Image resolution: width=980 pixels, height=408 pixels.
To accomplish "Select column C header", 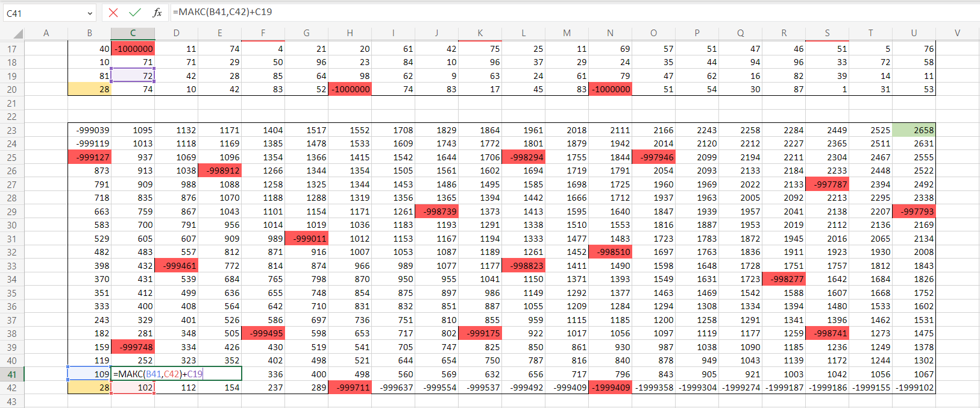I will coord(133,33).
